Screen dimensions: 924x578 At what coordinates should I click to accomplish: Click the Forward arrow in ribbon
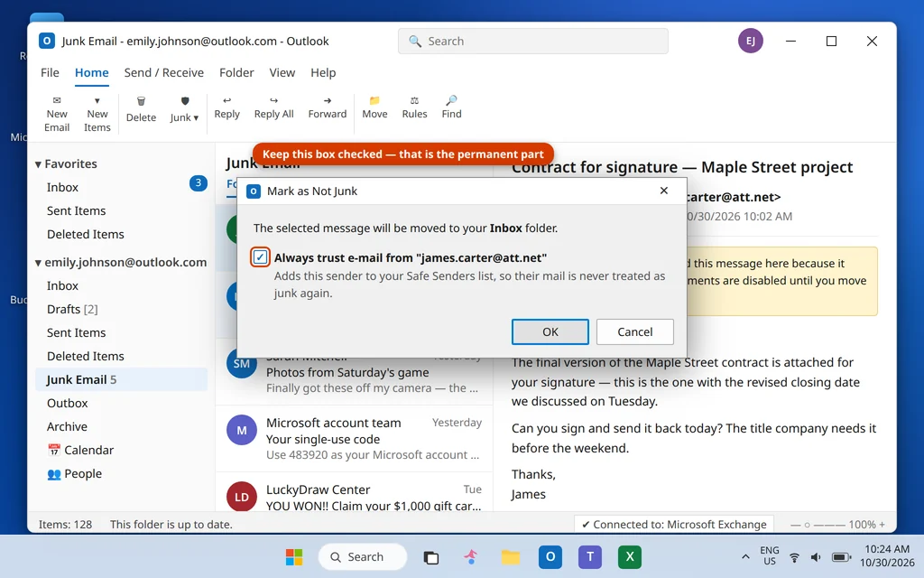tap(328, 100)
